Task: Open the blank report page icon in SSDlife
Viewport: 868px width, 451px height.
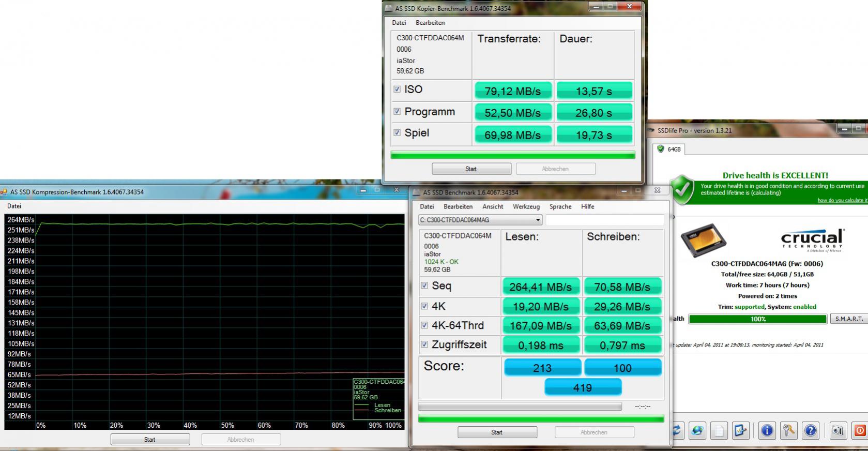Action: pyautogui.click(x=719, y=430)
